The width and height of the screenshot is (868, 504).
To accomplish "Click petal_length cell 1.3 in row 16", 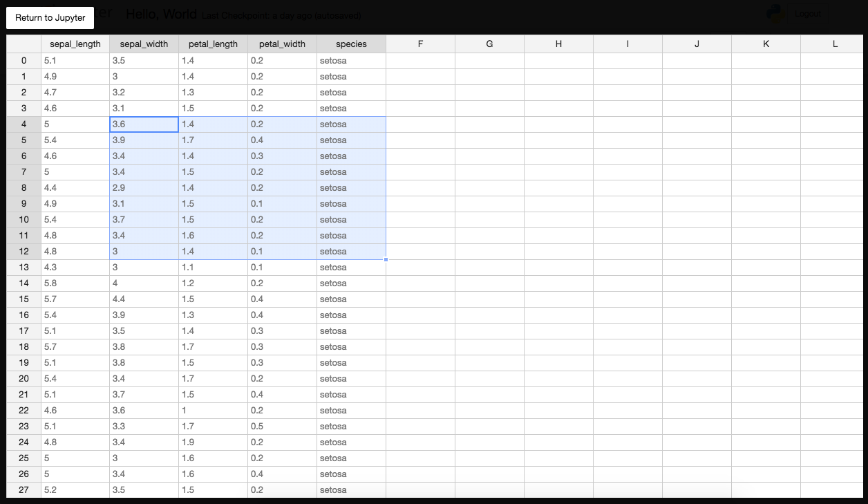I will click(214, 315).
